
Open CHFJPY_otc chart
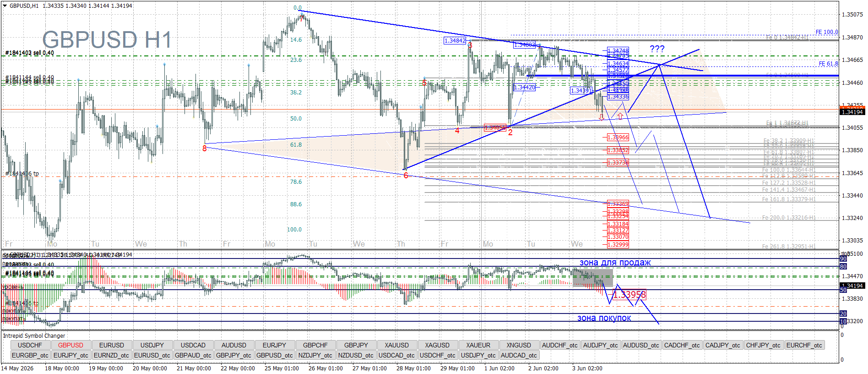764,345
